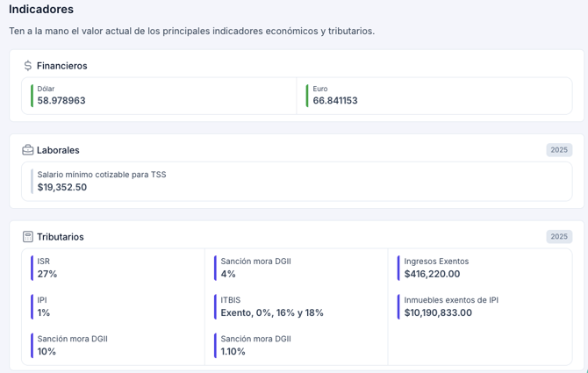The width and height of the screenshot is (588, 373).
Task: Click the Financieros section title
Action: [x=62, y=66]
